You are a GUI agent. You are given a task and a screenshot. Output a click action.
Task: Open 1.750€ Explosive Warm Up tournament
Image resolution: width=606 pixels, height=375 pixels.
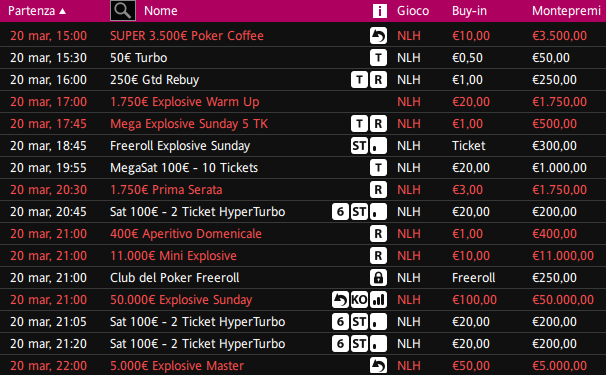pyautogui.click(x=185, y=102)
